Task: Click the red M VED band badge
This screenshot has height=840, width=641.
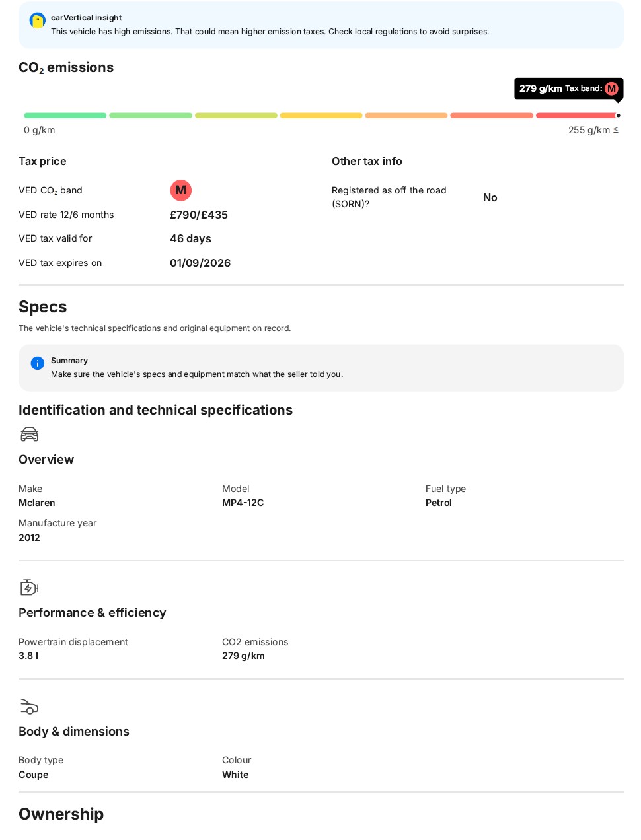Action: click(180, 190)
